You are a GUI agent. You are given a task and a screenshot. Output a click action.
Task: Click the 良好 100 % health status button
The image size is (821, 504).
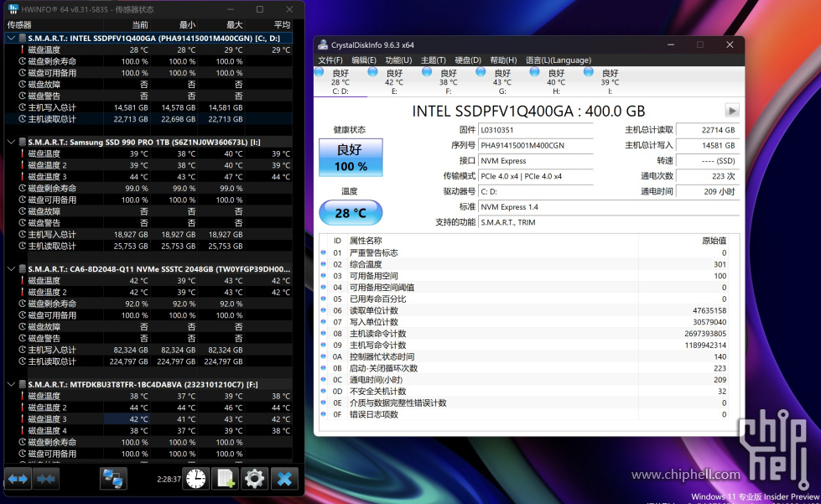[x=351, y=157]
